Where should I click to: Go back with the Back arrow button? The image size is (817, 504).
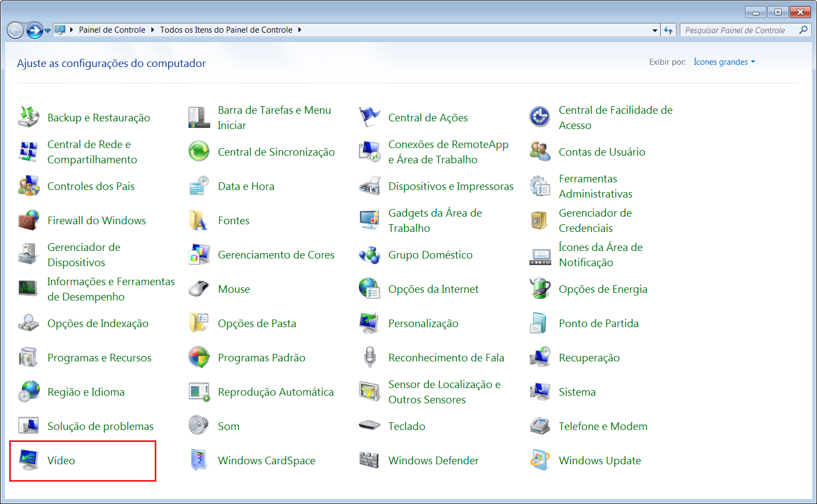tap(15, 30)
